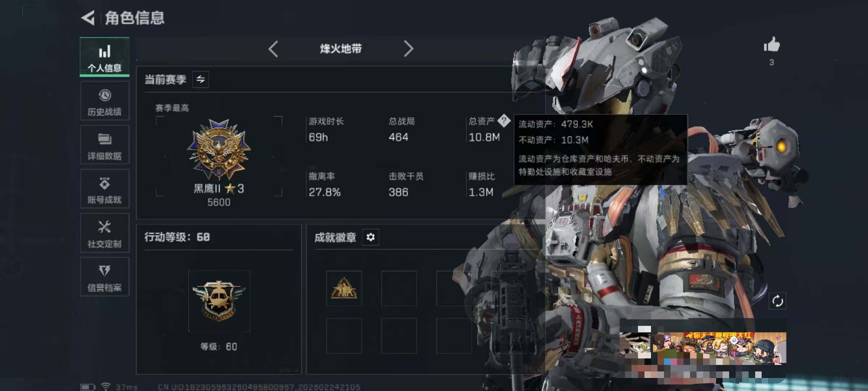
Task: Open the 账号成就 achievements section
Action: 105,189
